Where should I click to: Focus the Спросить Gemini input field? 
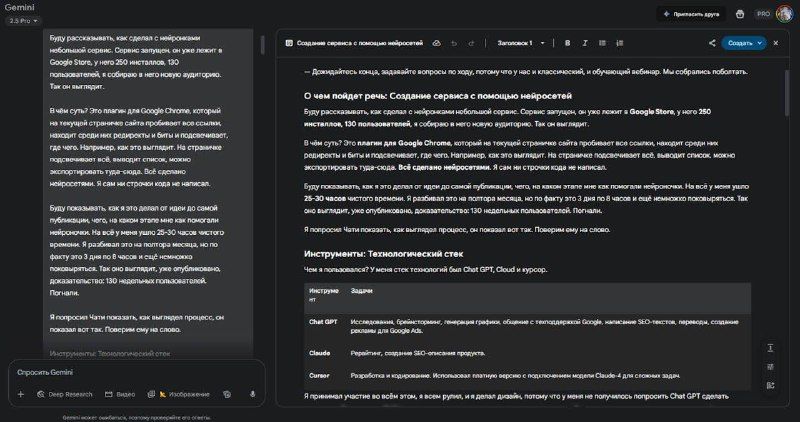(x=137, y=373)
